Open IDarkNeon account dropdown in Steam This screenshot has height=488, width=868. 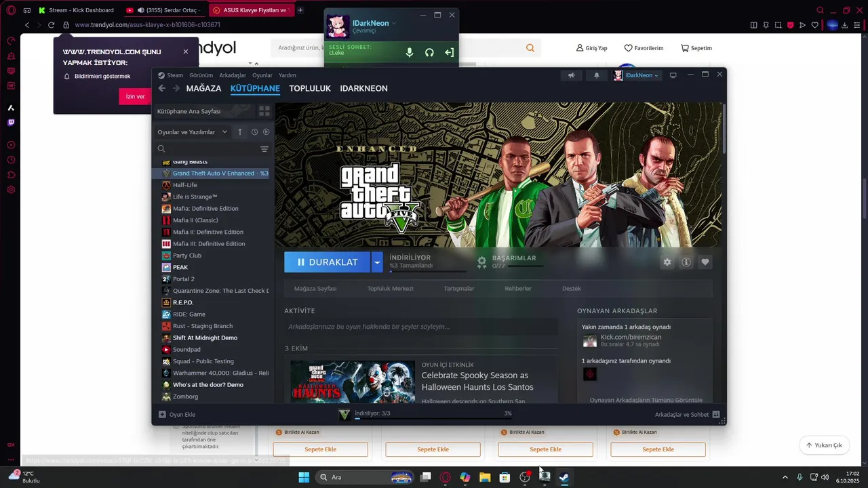(x=637, y=75)
